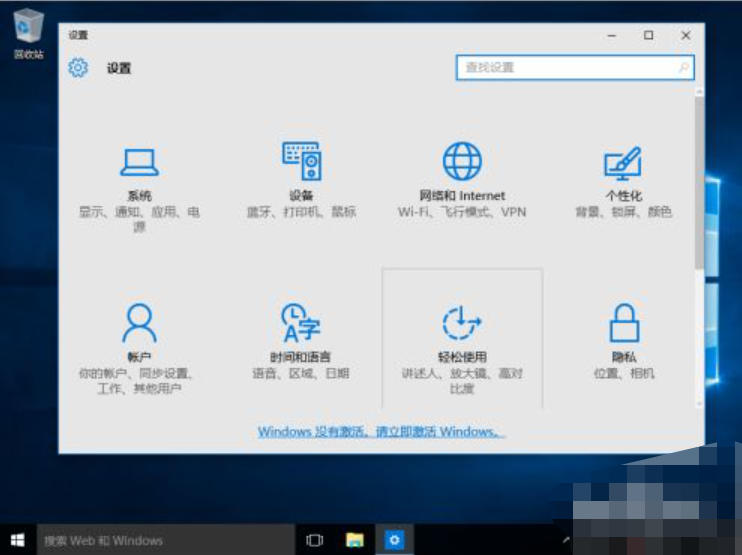Open 网络和 Internet globe icon

coord(462,161)
